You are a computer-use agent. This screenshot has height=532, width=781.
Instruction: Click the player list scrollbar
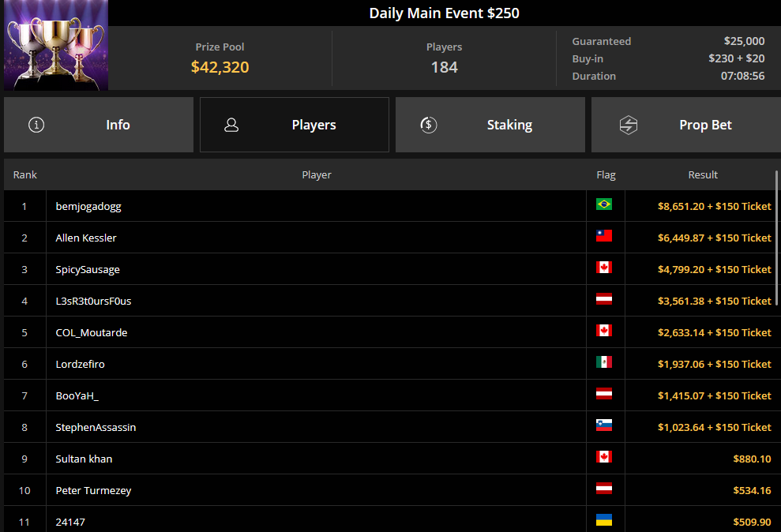tap(776, 239)
